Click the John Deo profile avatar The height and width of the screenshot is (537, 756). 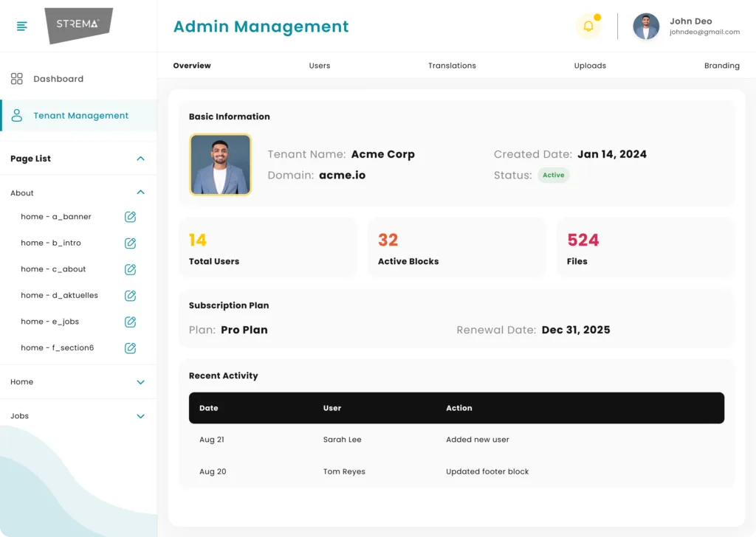pyautogui.click(x=645, y=27)
